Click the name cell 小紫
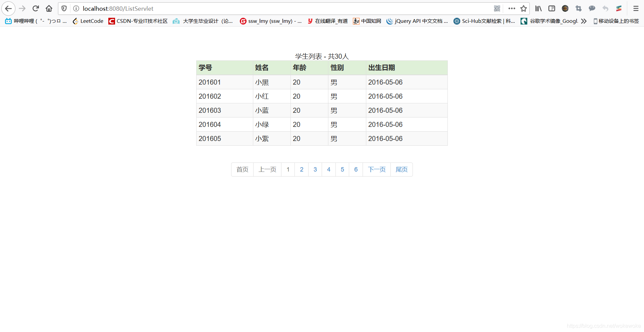The image size is (644, 332). 272,139
